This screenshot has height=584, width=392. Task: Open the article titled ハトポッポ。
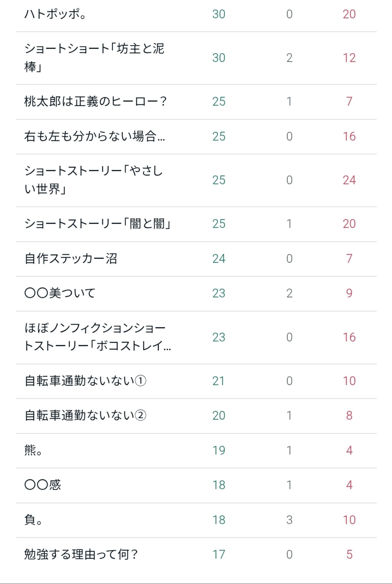(55, 14)
